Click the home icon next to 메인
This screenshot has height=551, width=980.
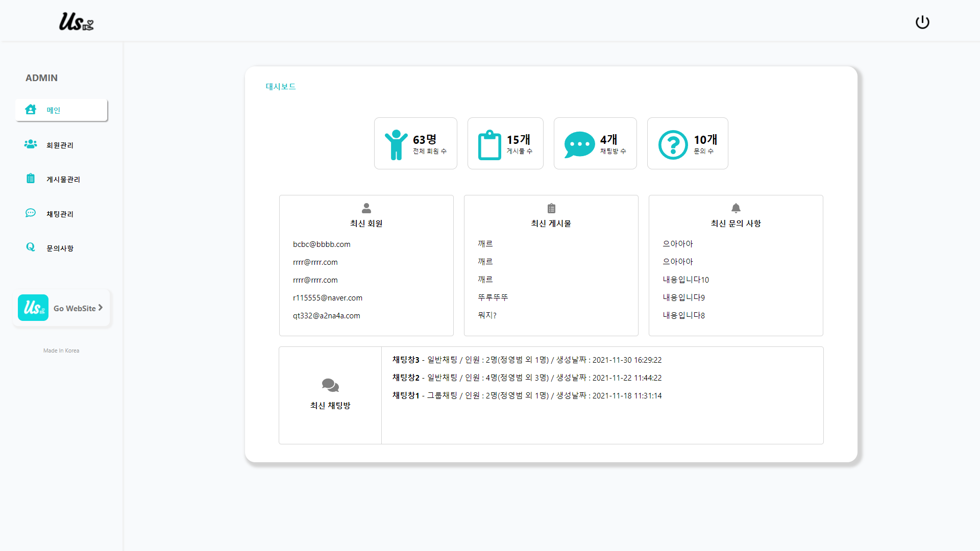pos(30,110)
